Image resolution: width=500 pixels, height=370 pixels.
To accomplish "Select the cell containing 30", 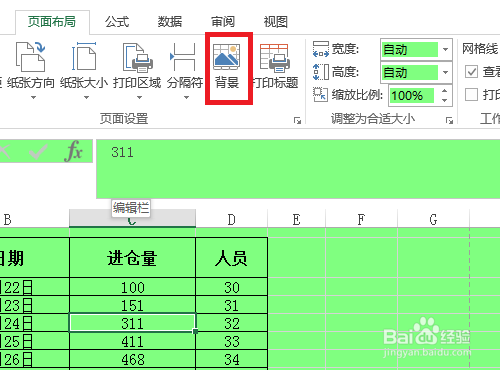I will [x=231, y=287].
